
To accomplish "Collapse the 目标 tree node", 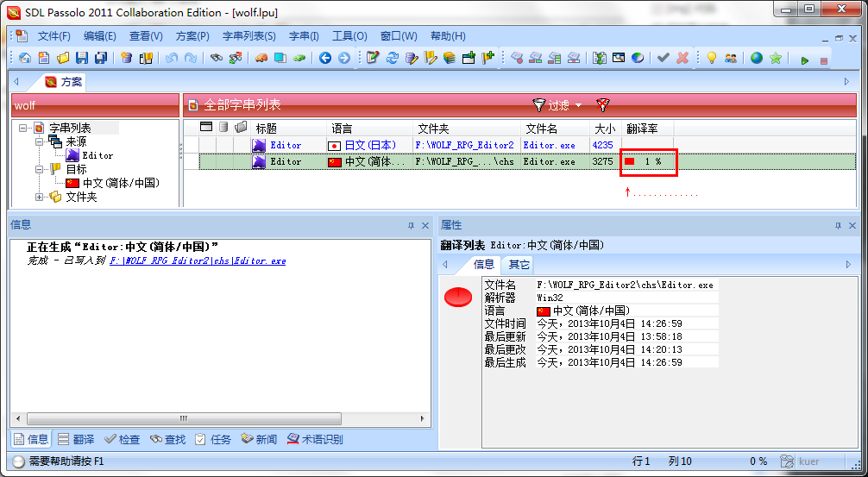I will pos(40,169).
